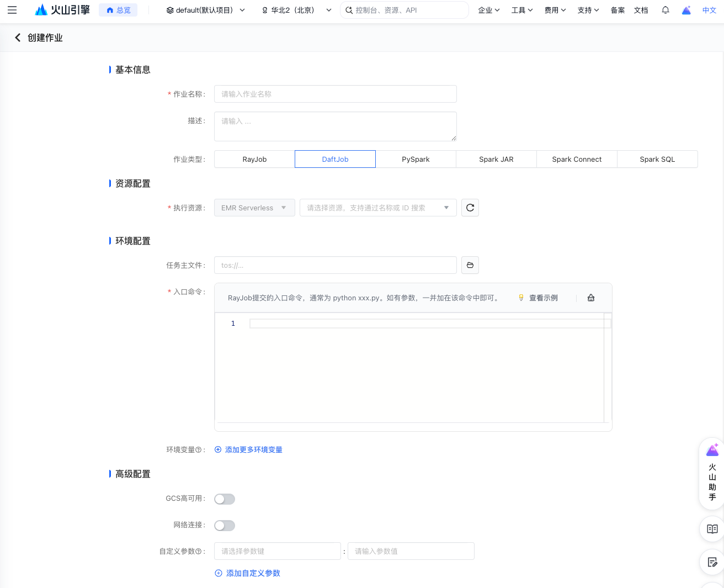Click the search icon in the top search box
This screenshot has width=724, height=588.
(x=349, y=10)
